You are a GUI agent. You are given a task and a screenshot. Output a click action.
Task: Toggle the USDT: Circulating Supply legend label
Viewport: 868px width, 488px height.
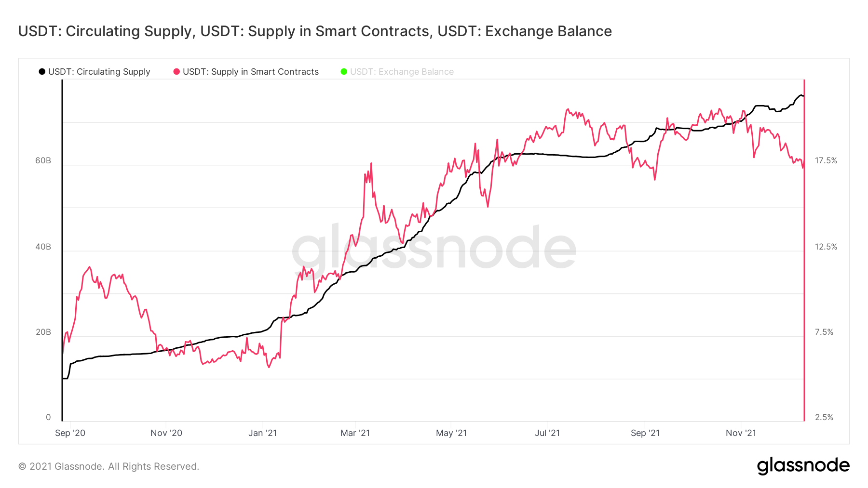[99, 72]
